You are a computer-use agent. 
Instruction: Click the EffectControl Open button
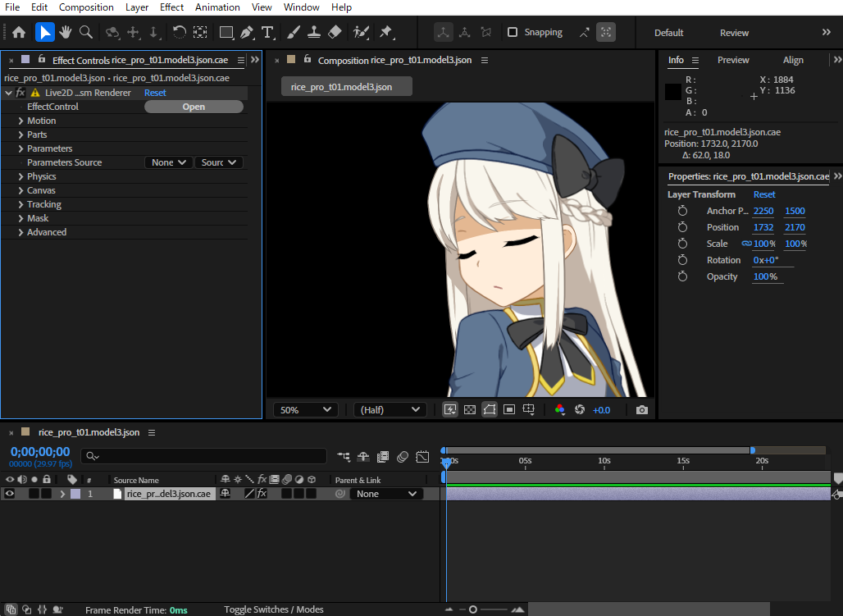[194, 107]
